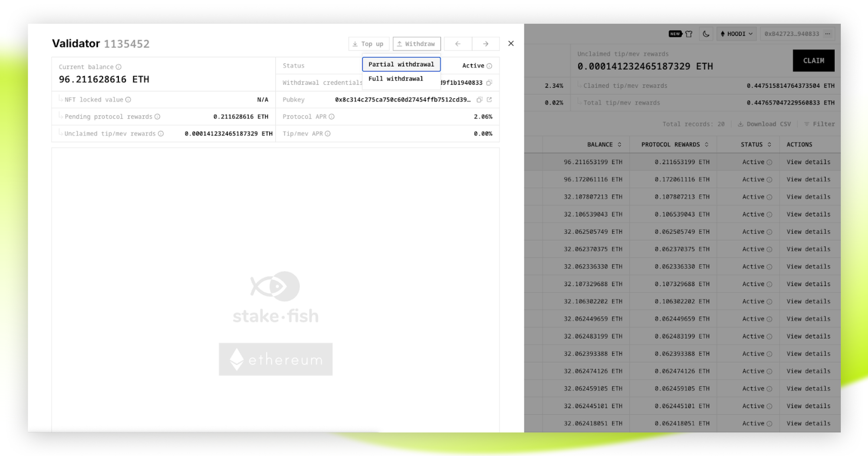
Task: Select pending protocol rewards value 0.211628616 ETH
Action: (241, 117)
